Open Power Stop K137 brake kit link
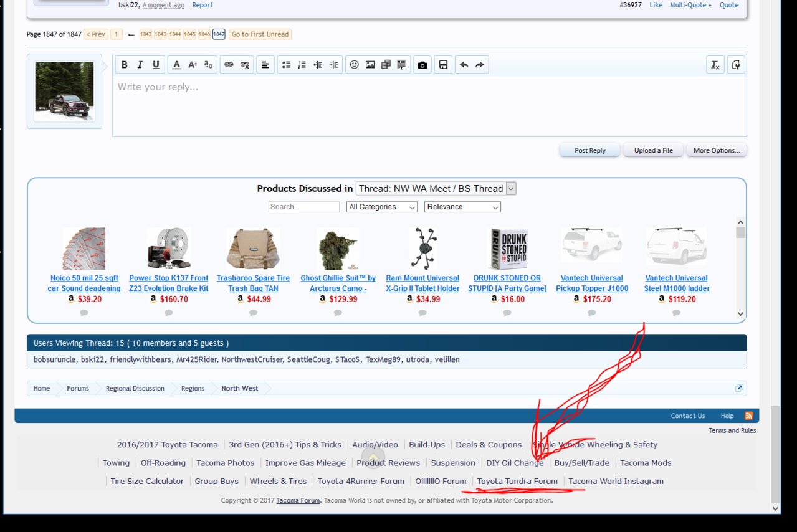The image size is (797, 532). pyautogui.click(x=169, y=283)
